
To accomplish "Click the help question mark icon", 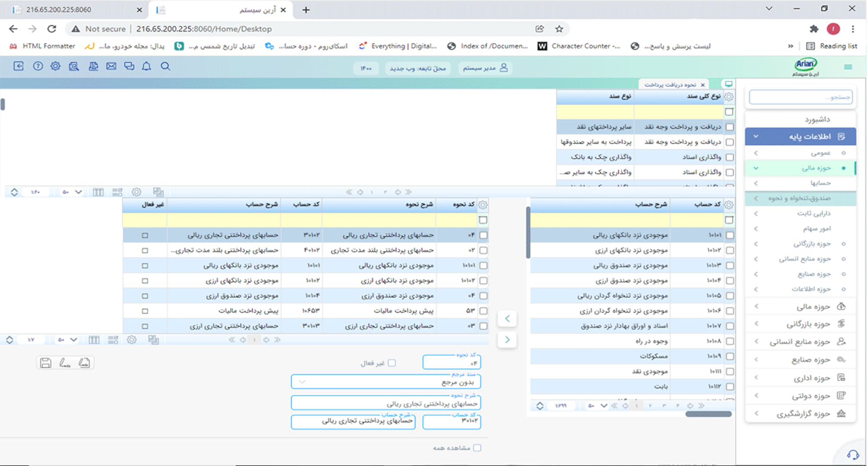I will coord(38,66).
